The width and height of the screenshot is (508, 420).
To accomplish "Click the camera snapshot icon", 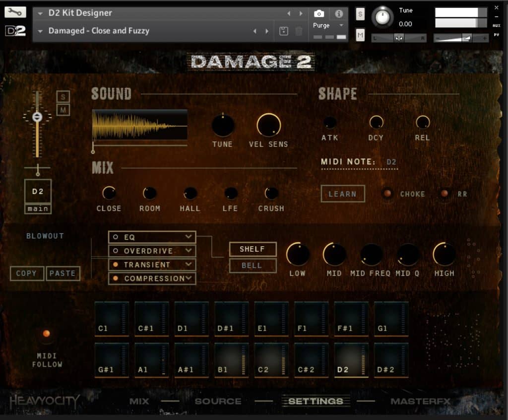I will click(319, 13).
